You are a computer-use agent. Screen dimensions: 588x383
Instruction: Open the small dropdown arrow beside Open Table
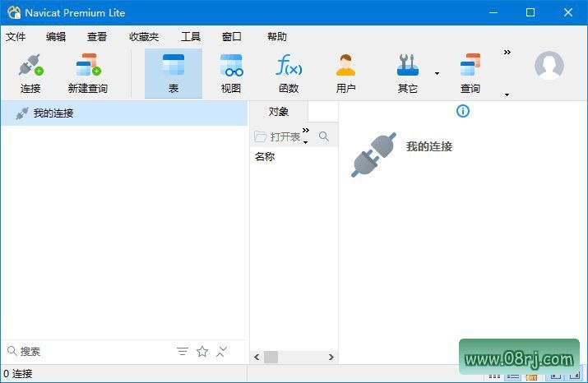pyautogui.click(x=306, y=142)
